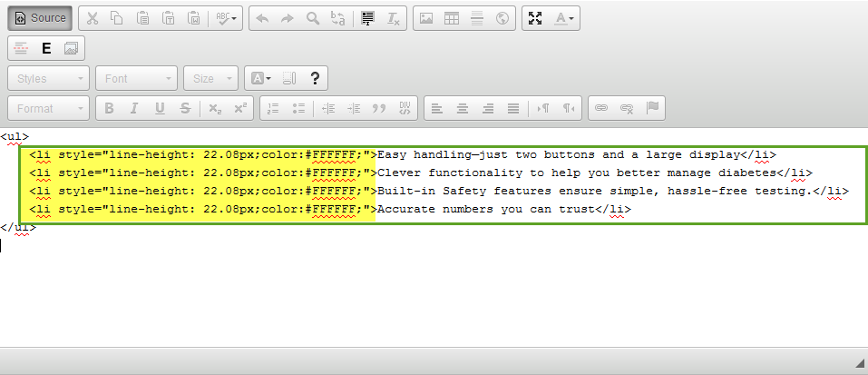Open the Background Color dropdown
The width and height of the screenshot is (868, 375).
pos(261,79)
